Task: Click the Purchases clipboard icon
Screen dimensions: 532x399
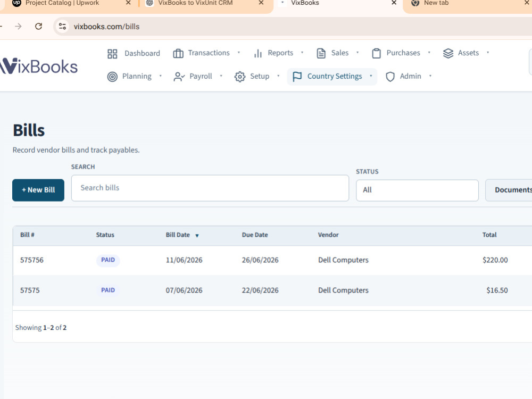Action: [376, 53]
